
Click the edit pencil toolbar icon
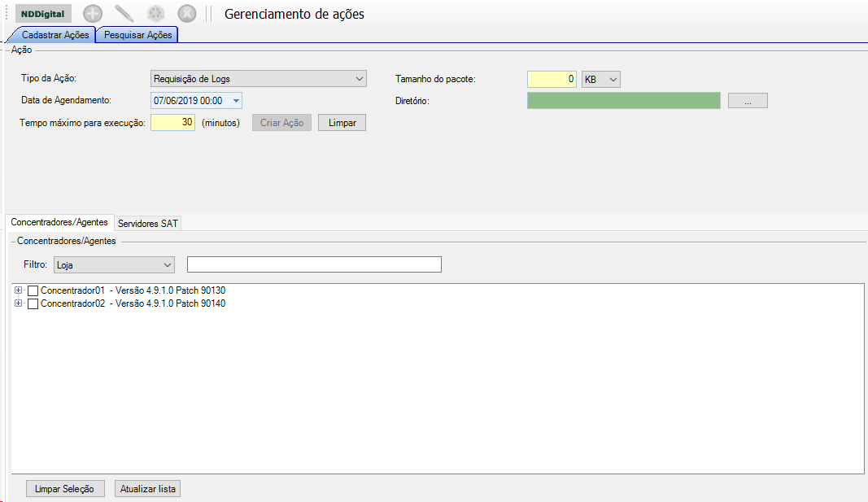124,14
